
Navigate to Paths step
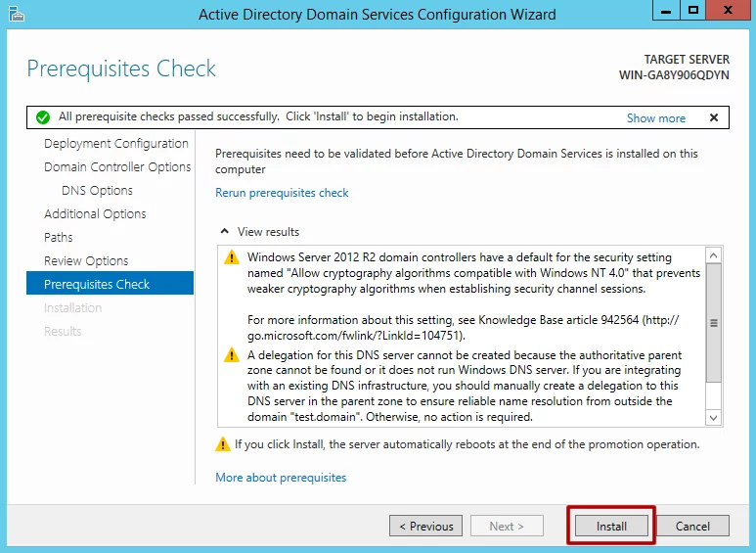[x=59, y=237]
